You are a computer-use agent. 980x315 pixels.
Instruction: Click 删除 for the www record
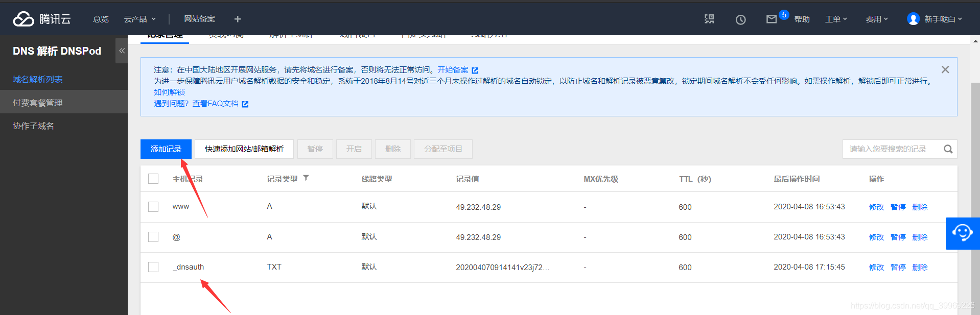point(920,207)
